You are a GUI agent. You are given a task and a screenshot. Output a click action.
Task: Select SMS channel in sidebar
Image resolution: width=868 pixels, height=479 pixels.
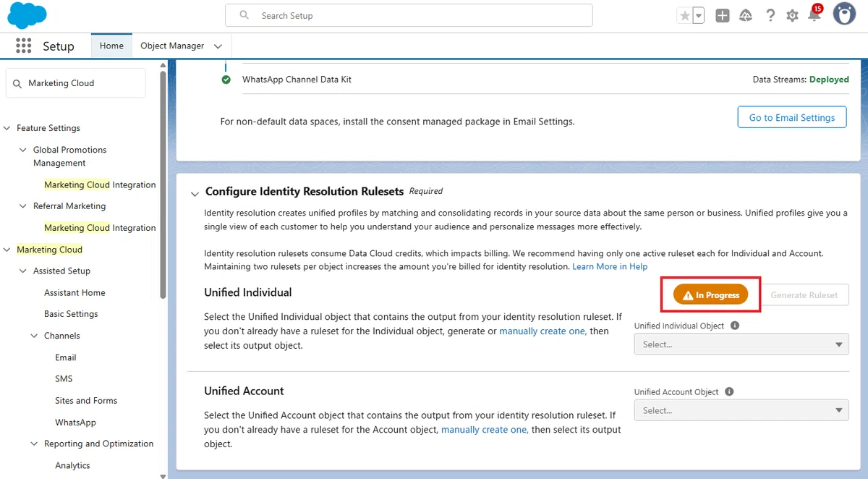tap(64, 378)
